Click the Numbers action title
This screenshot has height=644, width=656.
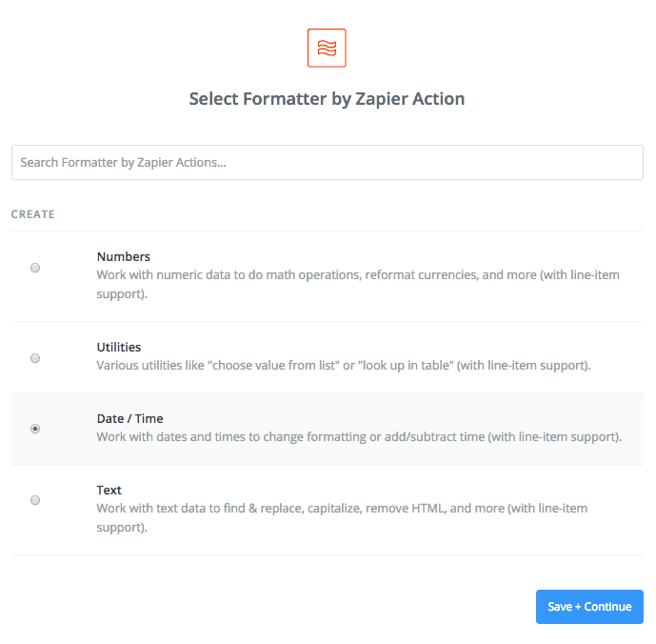(124, 257)
